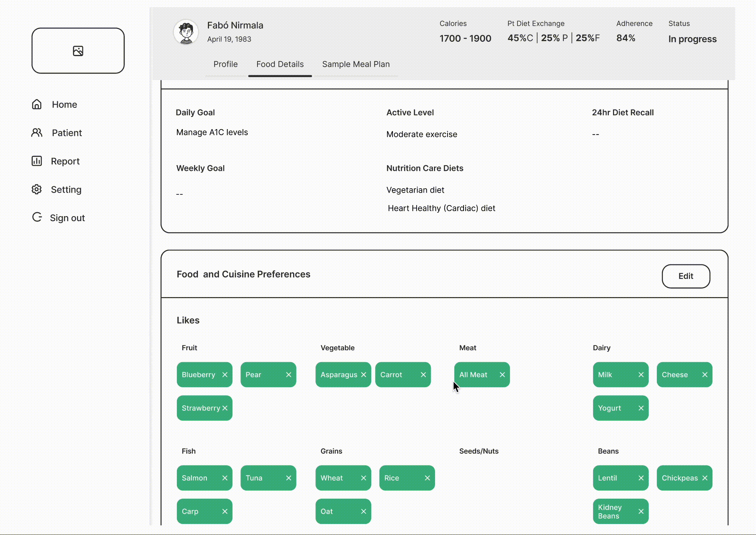Remove the Salmon tag with its X
Image resolution: width=756 pixels, height=535 pixels.
(x=225, y=478)
